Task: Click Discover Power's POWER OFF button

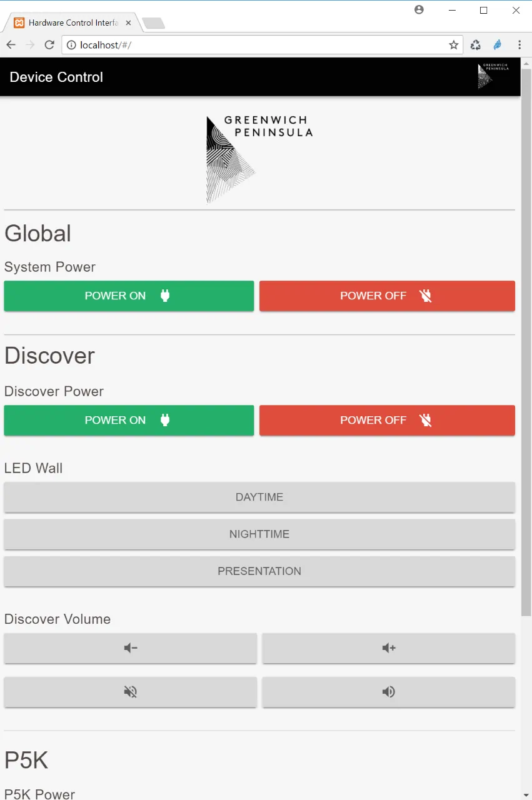Action: (387, 420)
